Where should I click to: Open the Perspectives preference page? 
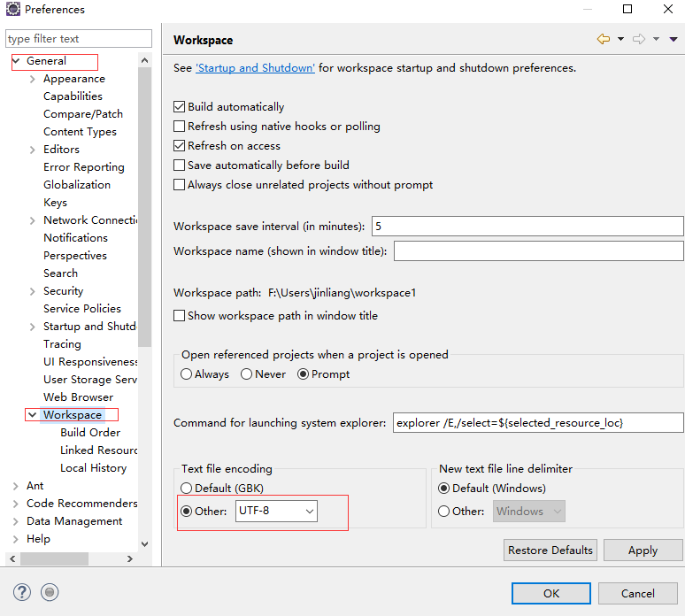[x=75, y=256]
